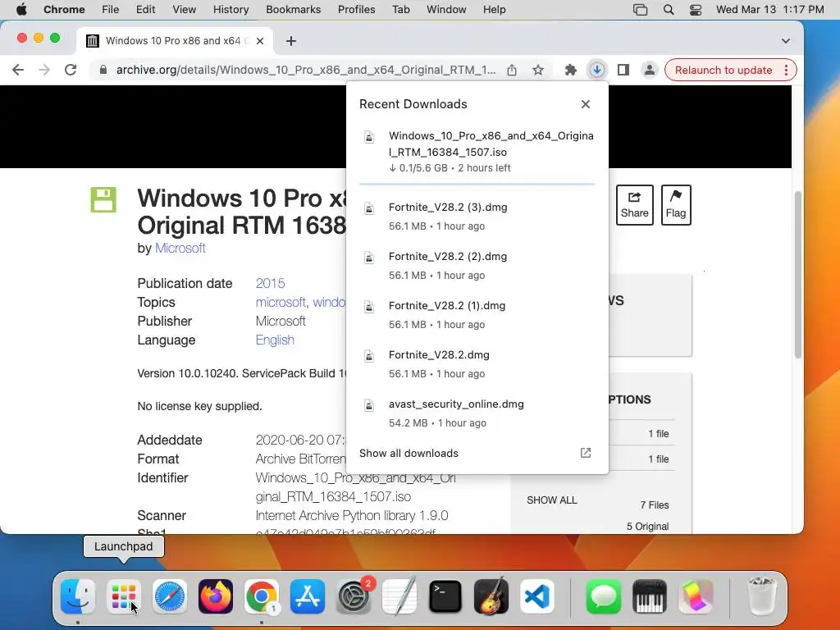The height and width of the screenshot is (630, 840).
Task: Click the ISO download progress bar
Action: point(477,184)
